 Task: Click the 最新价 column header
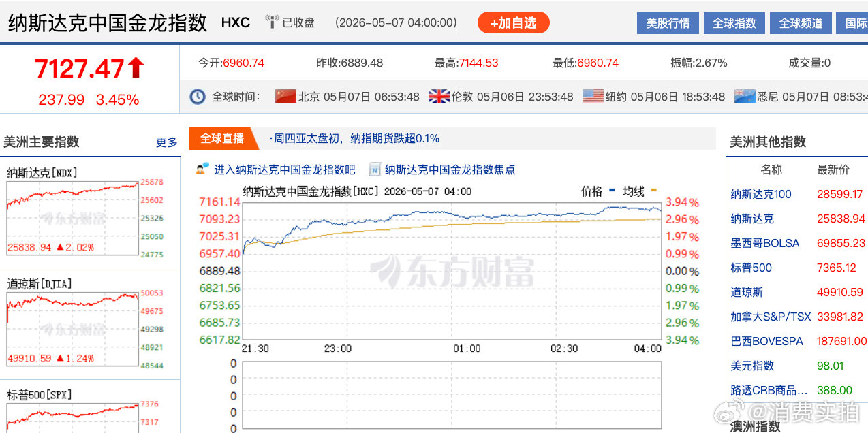coord(833,170)
